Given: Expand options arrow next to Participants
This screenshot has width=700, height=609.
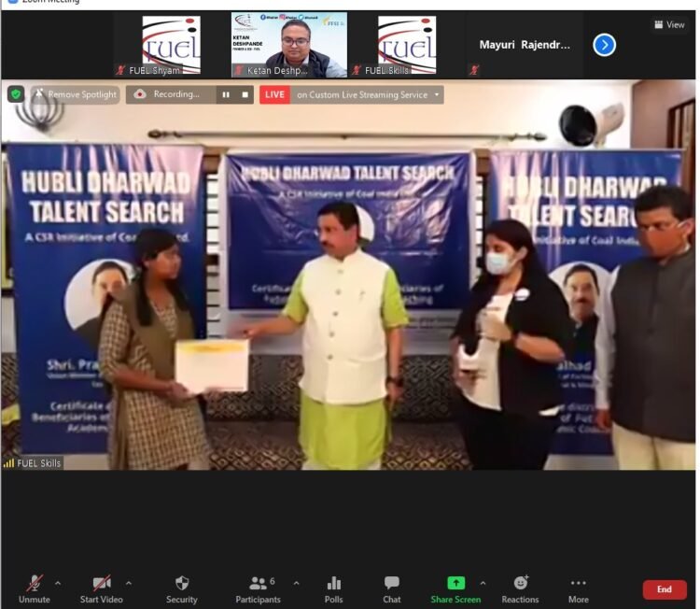Looking at the screenshot, I should tap(297, 583).
